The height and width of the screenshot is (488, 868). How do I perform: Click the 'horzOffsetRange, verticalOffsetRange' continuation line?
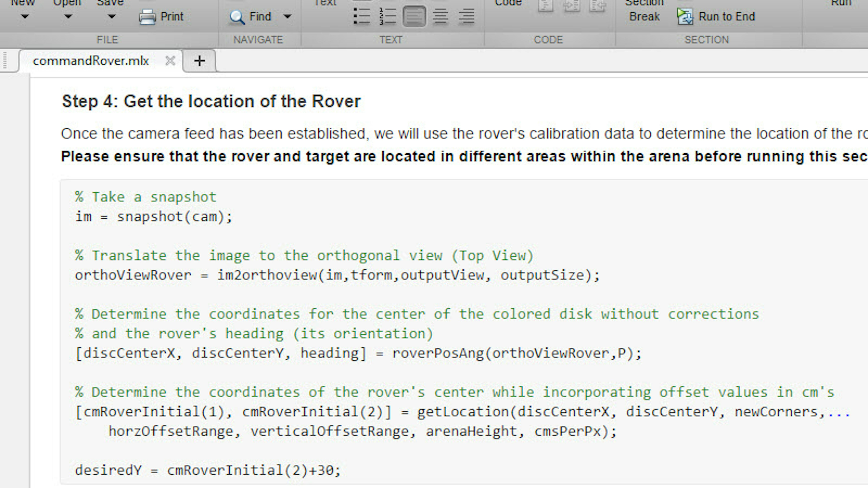(x=363, y=431)
